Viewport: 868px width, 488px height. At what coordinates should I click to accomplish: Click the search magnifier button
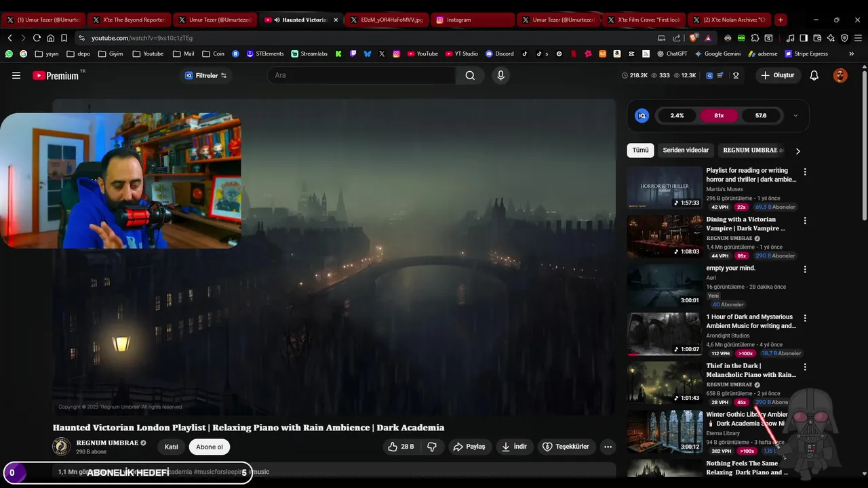tap(470, 75)
